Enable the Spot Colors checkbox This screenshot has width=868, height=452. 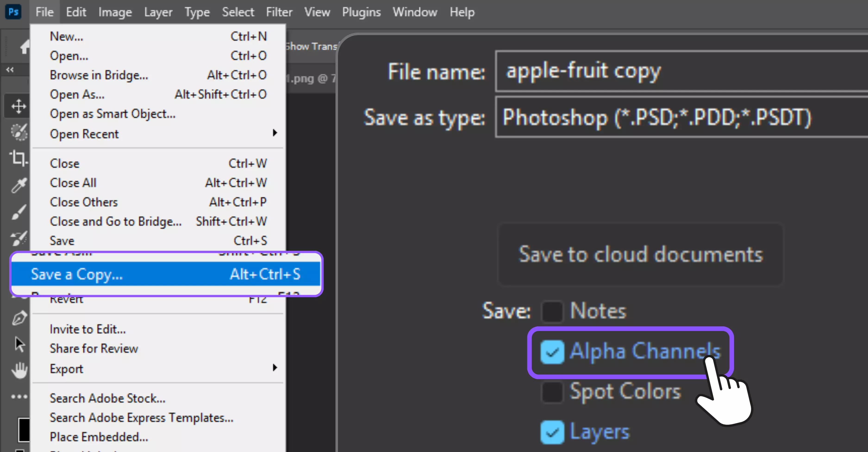point(552,392)
